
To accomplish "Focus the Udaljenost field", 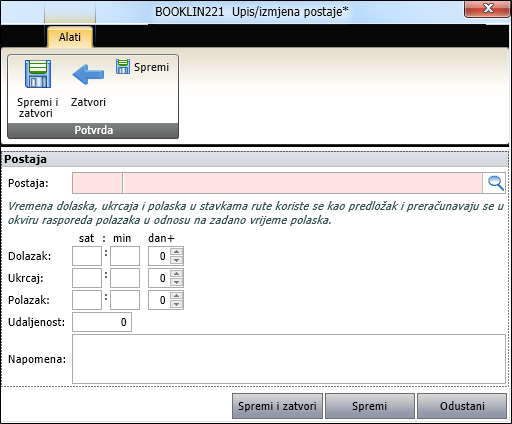I will coord(102,322).
